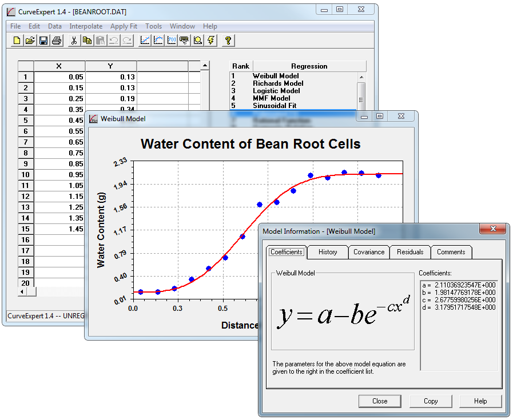This screenshot has height=420, width=513.
Task: Click the polynomial P(x) fit icon
Action: (x=171, y=40)
